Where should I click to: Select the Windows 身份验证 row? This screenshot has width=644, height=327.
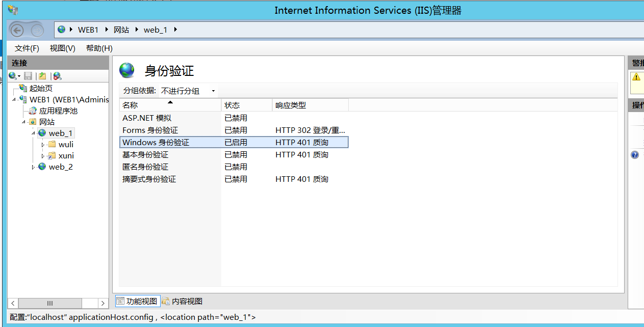click(234, 142)
